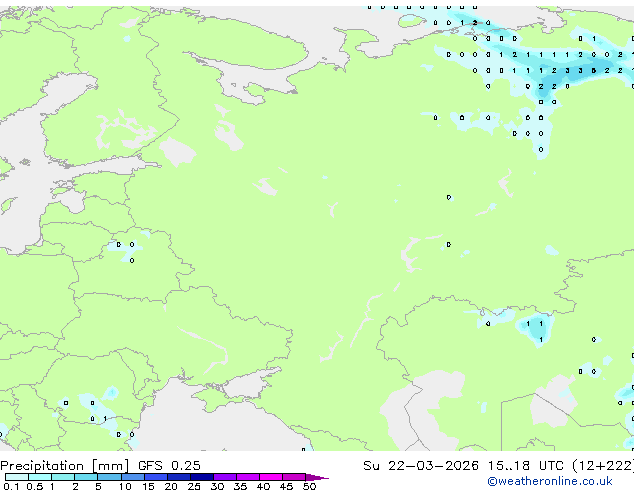Click the legend value '30'
Viewport: 634px width, 490px height.
tap(217, 486)
